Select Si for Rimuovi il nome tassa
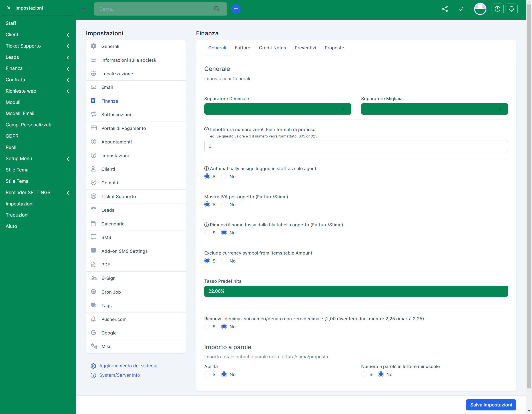532x414 pixels. click(207, 233)
